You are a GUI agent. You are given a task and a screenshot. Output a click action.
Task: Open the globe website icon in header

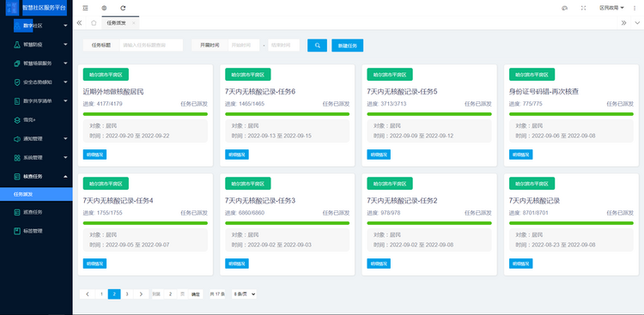coord(104,8)
